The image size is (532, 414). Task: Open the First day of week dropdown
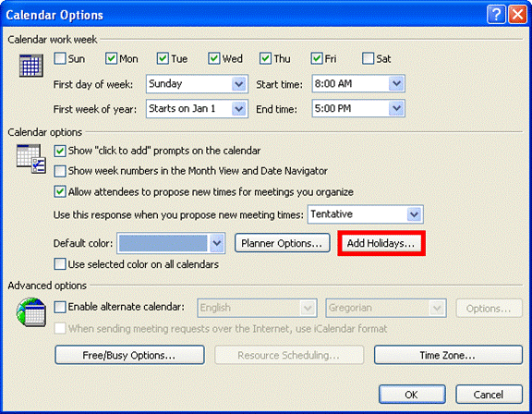(197, 84)
